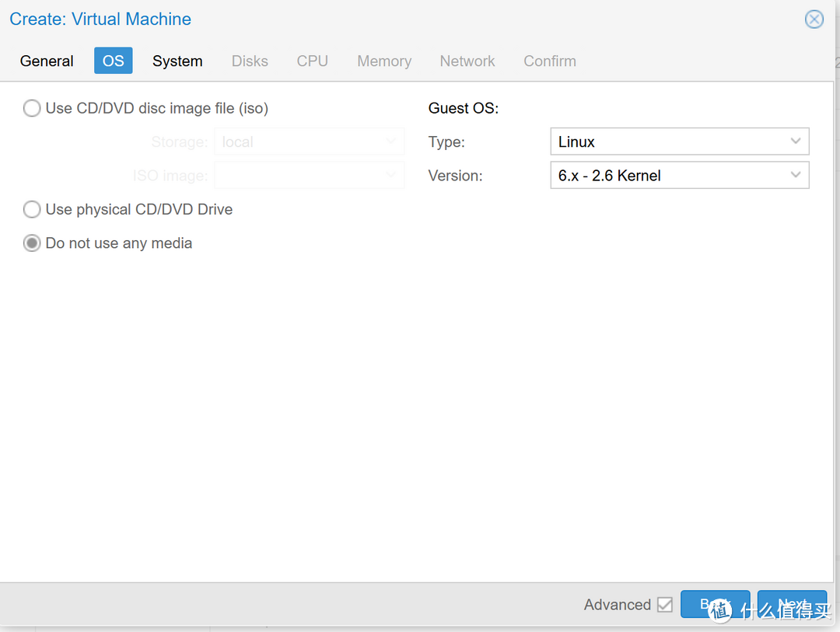Viewport: 840px width, 632px height.
Task: Open the System tab
Action: [x=177, y=61]
